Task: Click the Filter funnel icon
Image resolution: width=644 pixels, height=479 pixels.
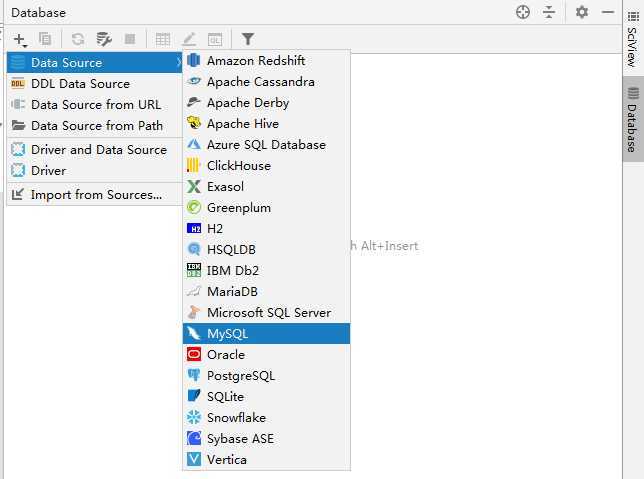Action: 248,39
